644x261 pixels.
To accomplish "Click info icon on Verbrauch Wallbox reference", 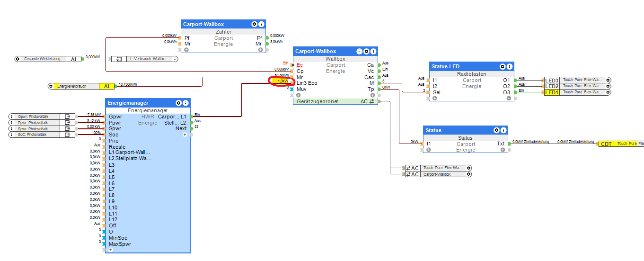I will (x=175, y=59).
